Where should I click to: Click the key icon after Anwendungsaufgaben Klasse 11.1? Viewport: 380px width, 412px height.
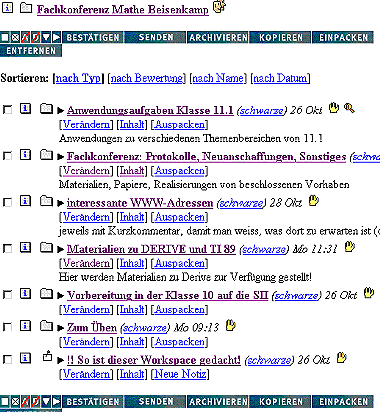(x=349, y=108)
